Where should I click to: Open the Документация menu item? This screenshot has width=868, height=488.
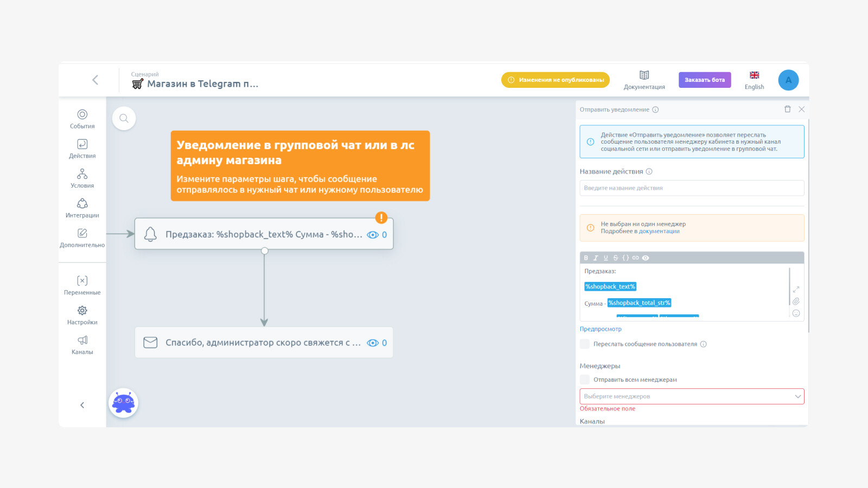[x=644, y=80]
